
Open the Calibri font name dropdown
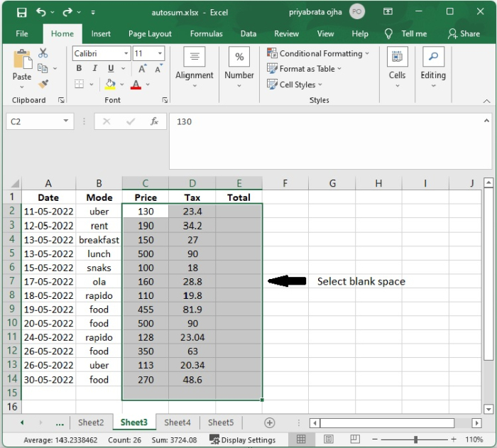point(126,53)
